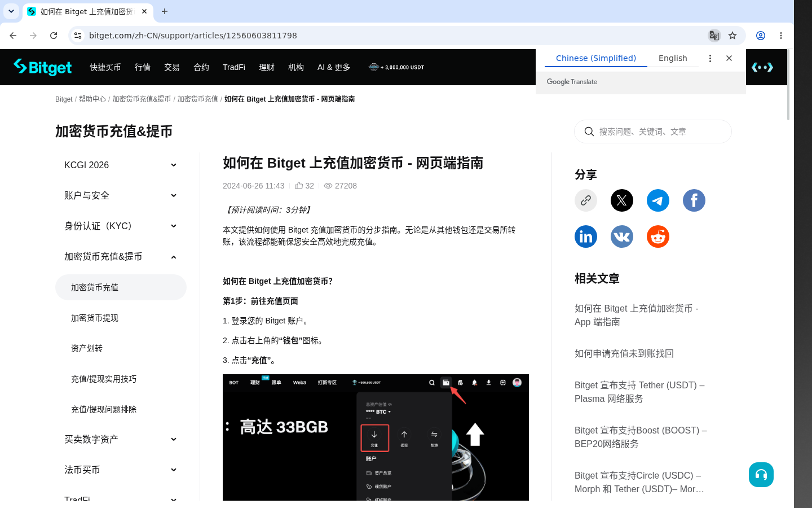Expand 账户与安全 sidebar section

(x=121, y=195)
